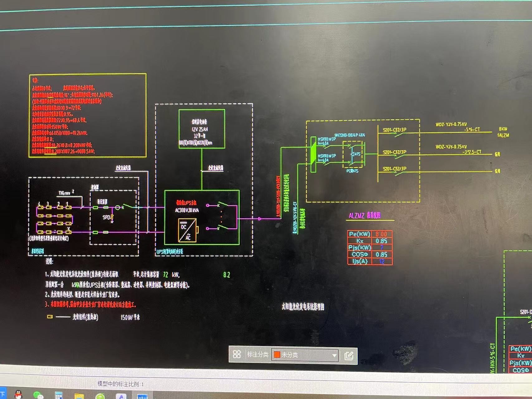532x399 pixels.
Task: Select the COSΦ cell in the ALZMZ table
Action: tap(360, 254)
